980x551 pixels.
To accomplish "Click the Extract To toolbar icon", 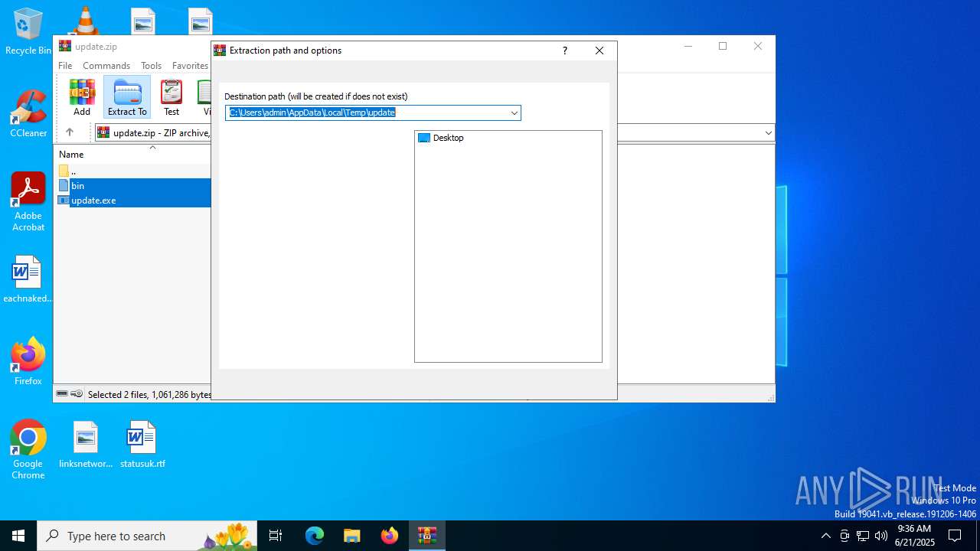I will 127,97.
